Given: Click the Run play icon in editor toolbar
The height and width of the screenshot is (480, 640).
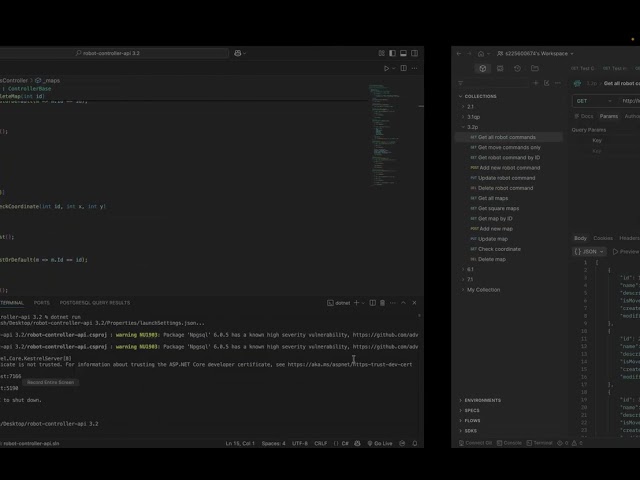Looking at the screenshot, I should (386, 68).
